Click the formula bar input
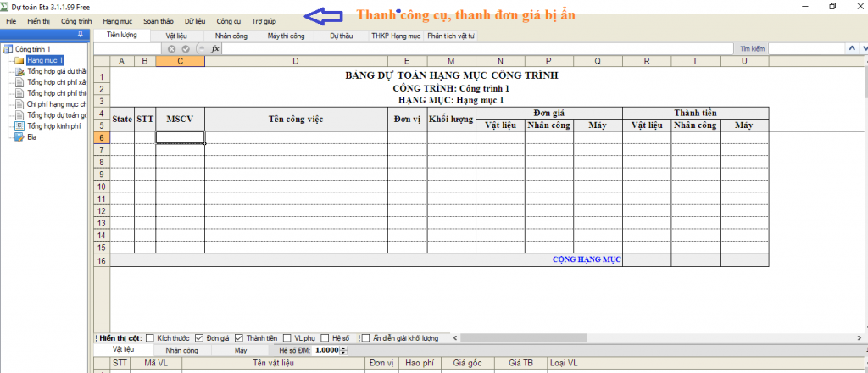 click(478, 48)
